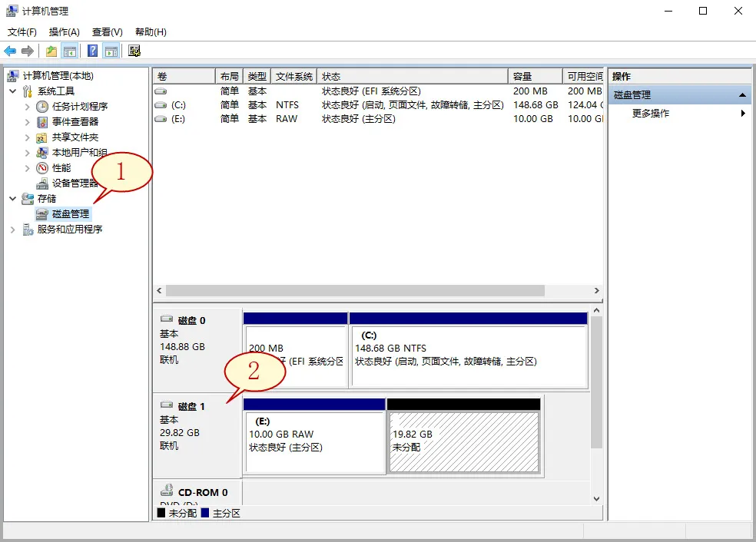Expand the 服务和应用程序 node
This screenshot has height=542, width=756.
pyautogui.click(x=13, y=230)
